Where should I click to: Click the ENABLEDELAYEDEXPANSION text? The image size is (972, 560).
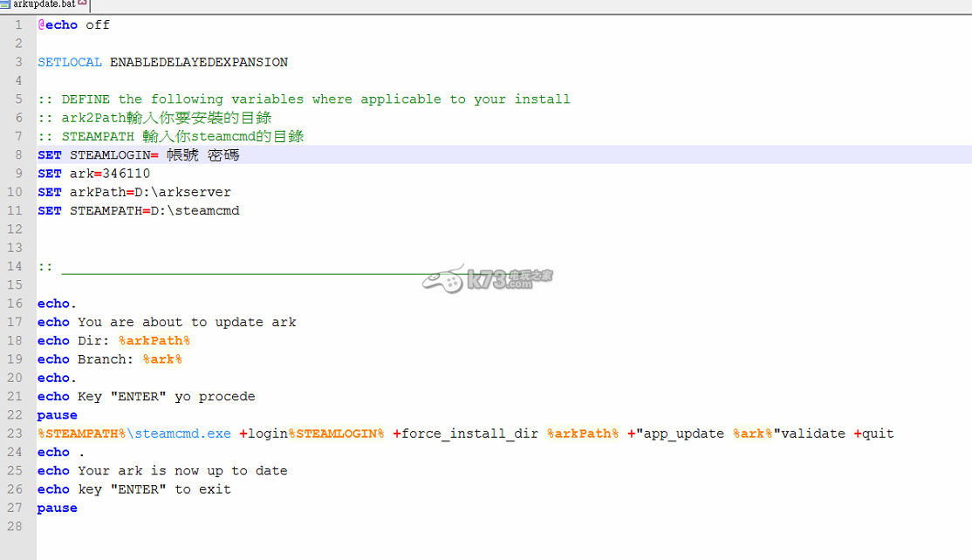(x=199, y=63)
